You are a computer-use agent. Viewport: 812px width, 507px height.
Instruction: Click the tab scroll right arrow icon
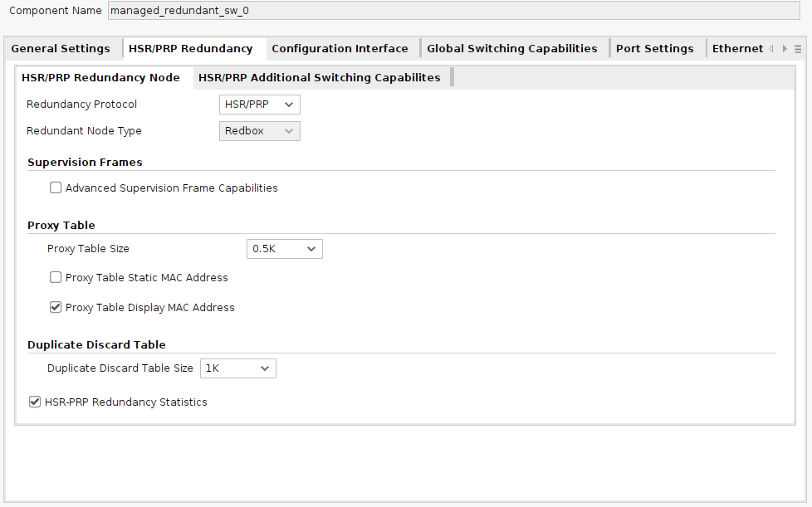point(785,49)
